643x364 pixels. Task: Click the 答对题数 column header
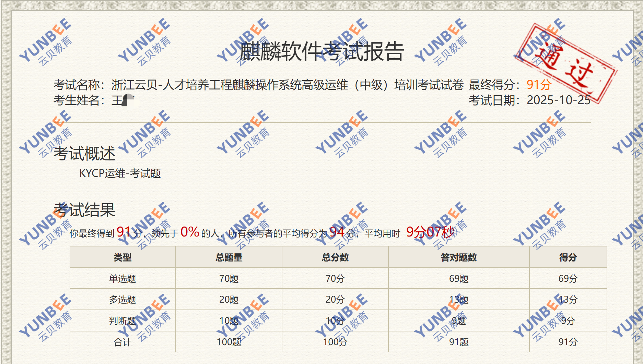[458, 257]
